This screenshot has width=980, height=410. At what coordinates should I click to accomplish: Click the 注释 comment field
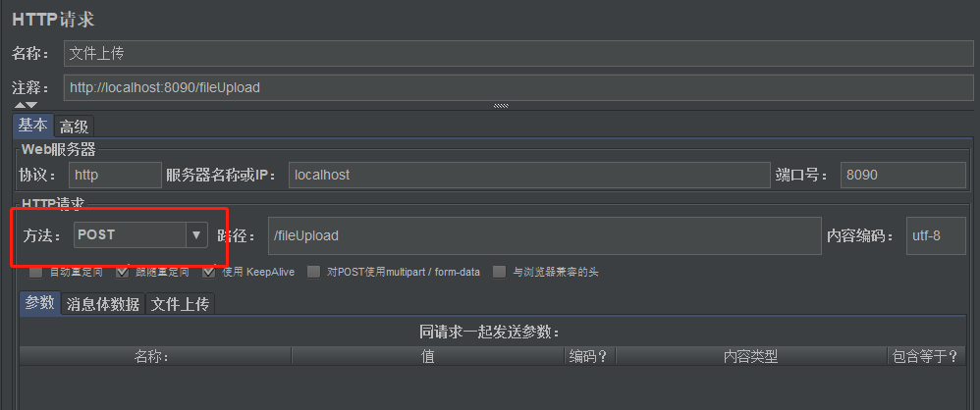pyautogui.click(x=518, y=88)
